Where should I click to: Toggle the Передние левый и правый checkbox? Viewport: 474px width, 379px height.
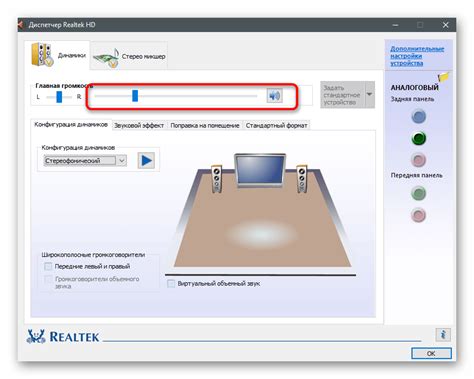click(x=48, y=266)
